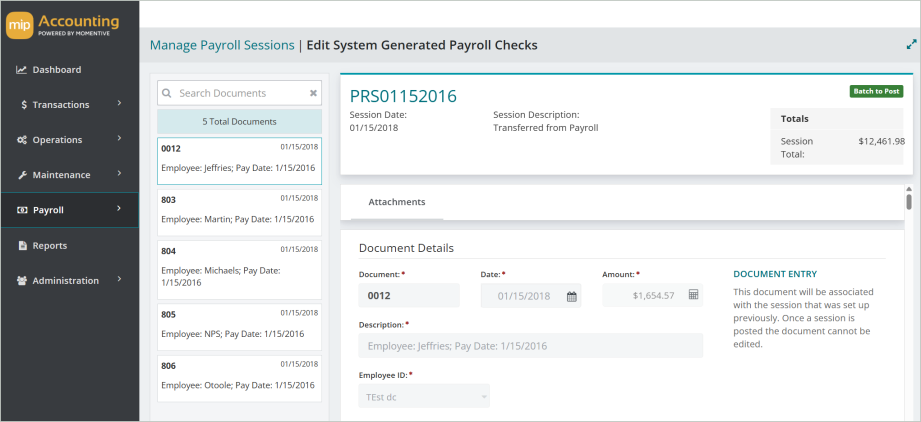Click the Operations gears icon
This screenshot has height=422, width=921.
pos(21,140)
